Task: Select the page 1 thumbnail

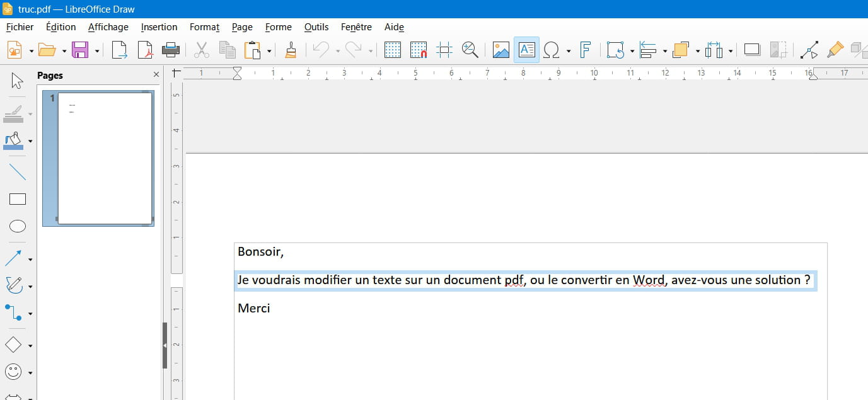Action: pos(105,157)
